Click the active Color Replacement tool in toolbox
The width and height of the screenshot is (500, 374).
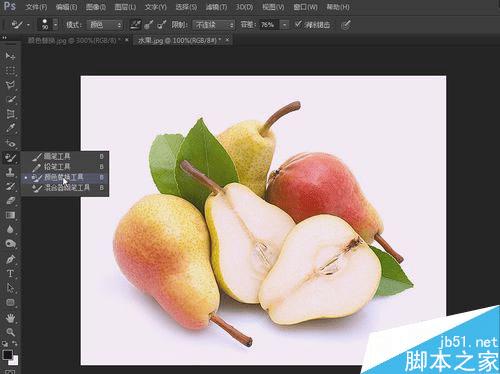click(10, 157)
